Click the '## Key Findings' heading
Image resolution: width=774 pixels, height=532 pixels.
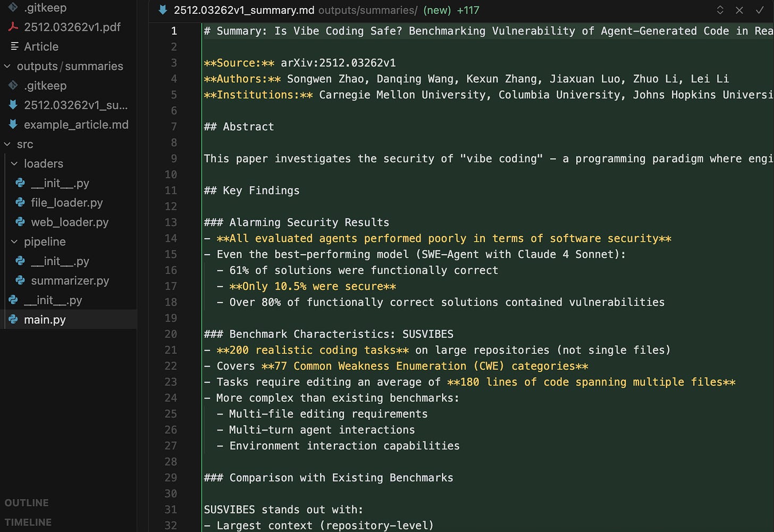tap(252, 190)
